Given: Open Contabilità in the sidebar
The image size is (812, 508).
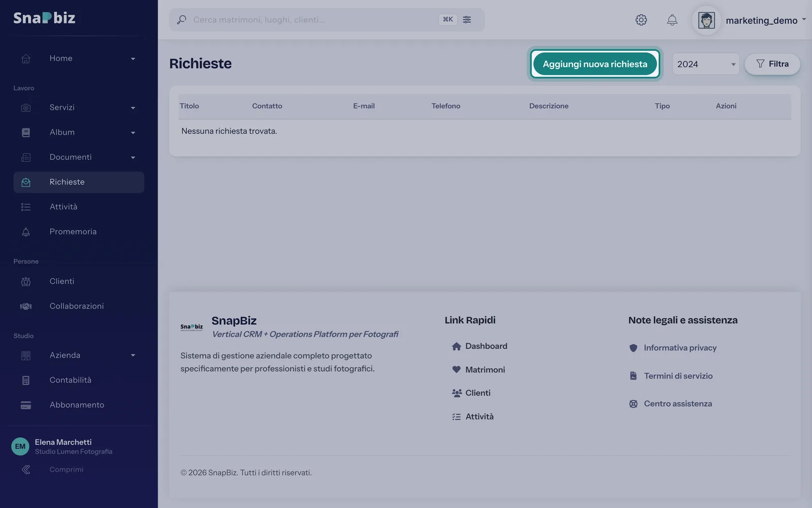Looking at the screenshot, I should tap(79, 380).
